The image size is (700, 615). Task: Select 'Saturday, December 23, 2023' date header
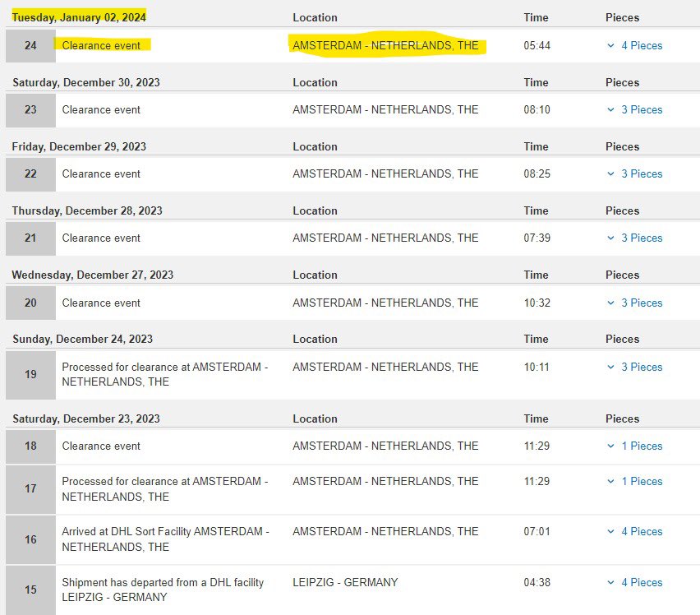pos(86,419)
